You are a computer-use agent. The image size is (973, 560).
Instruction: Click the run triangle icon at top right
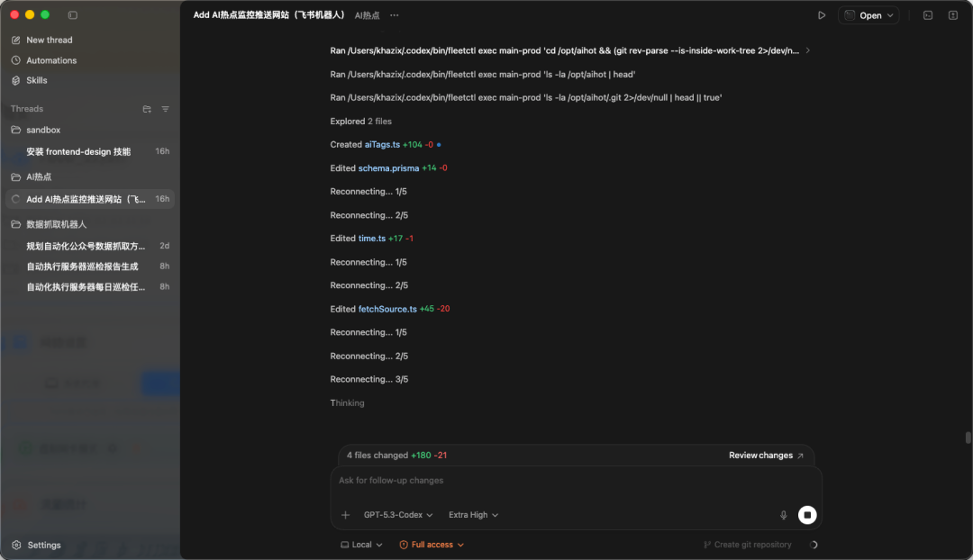pos(822,14)
